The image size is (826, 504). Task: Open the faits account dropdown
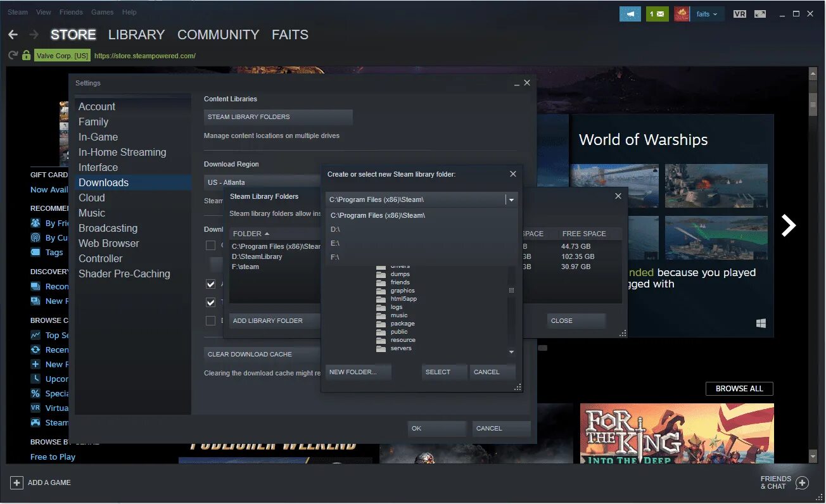tap(707, 14)
